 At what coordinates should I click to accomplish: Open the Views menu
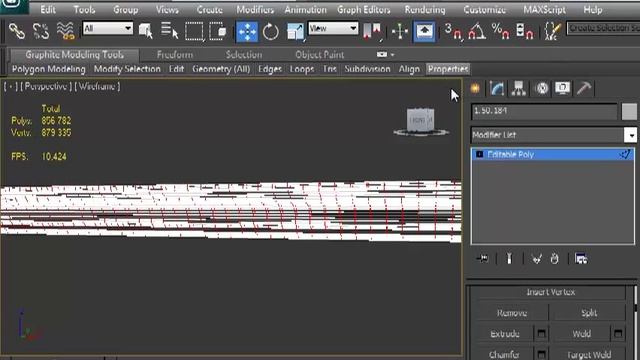[167, 9]
